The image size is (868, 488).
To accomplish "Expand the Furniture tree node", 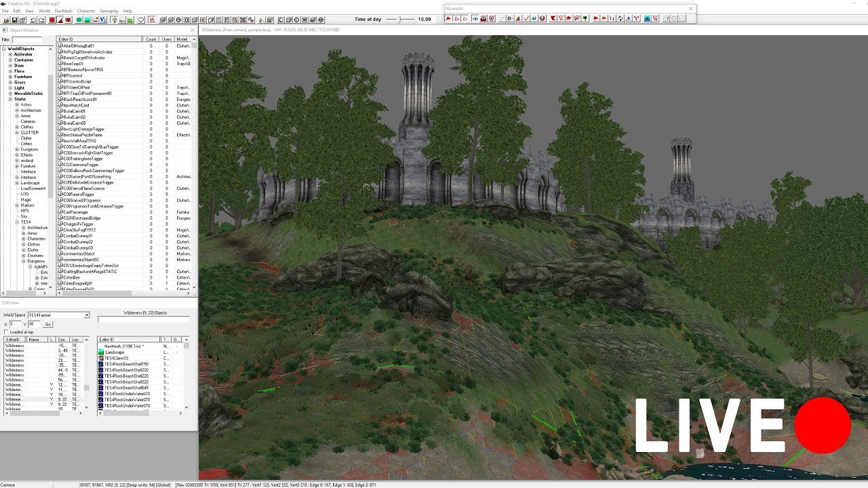I will click(10, 77).
